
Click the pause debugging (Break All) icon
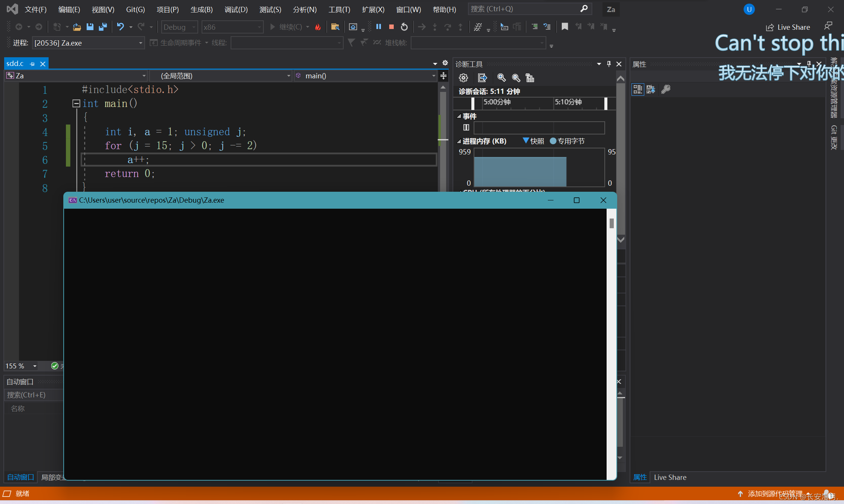pyautogui.click(x=379, y=27)
